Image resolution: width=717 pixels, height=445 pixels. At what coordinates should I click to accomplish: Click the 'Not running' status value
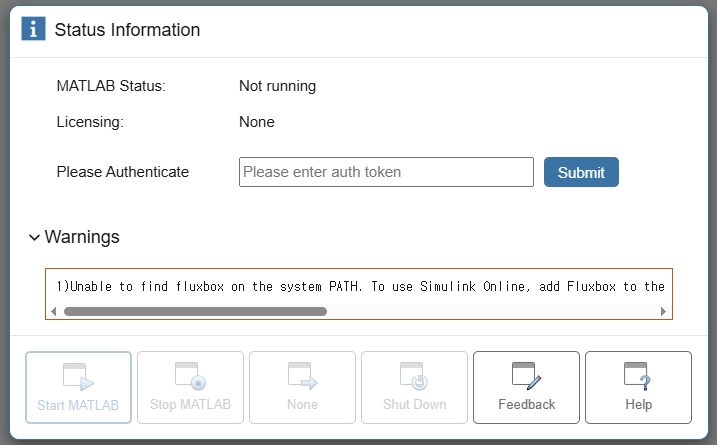[278, 86]
